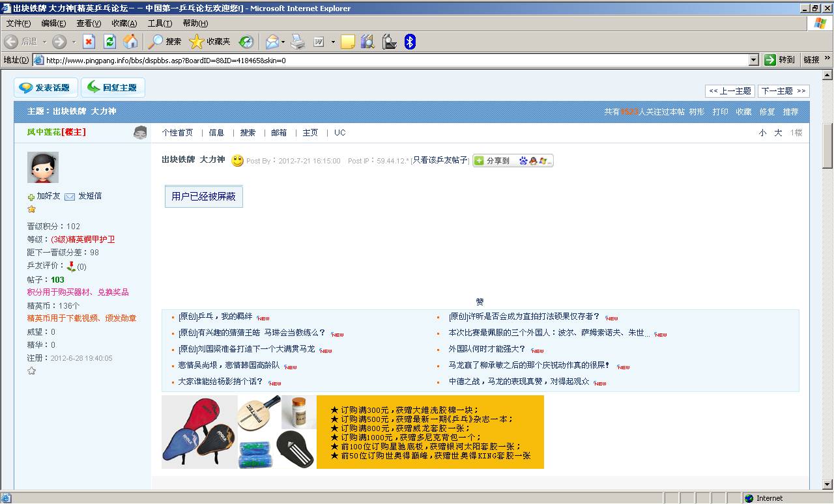Open the 工具(T) menu
The image size is (834, 504).
[x=160, y=23]
